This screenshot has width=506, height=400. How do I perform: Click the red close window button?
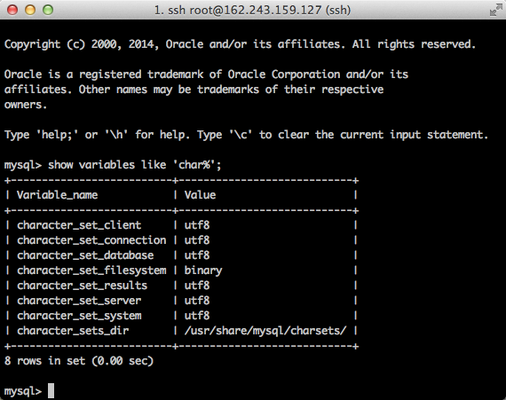13,10
